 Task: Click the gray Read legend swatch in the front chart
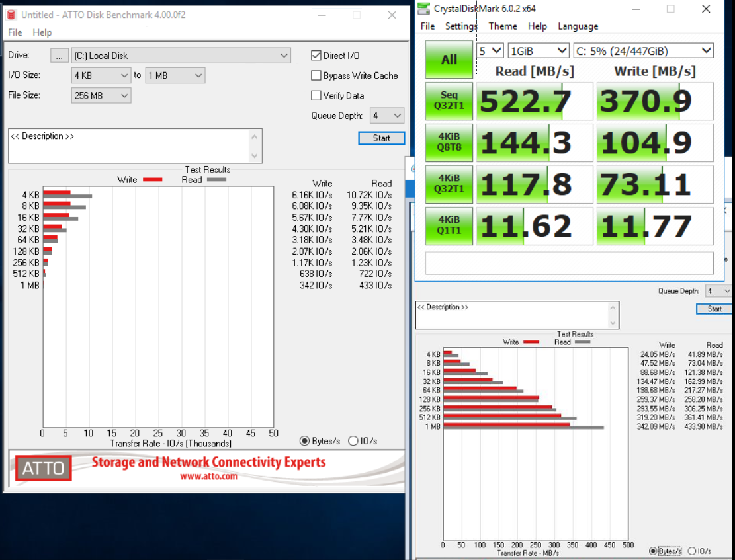tap(216, 179)
